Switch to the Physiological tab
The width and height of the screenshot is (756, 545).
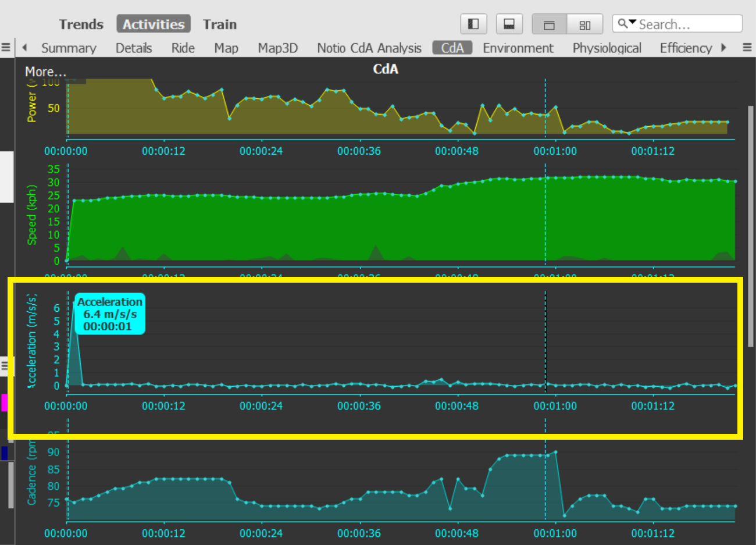[x=607, y=48]
